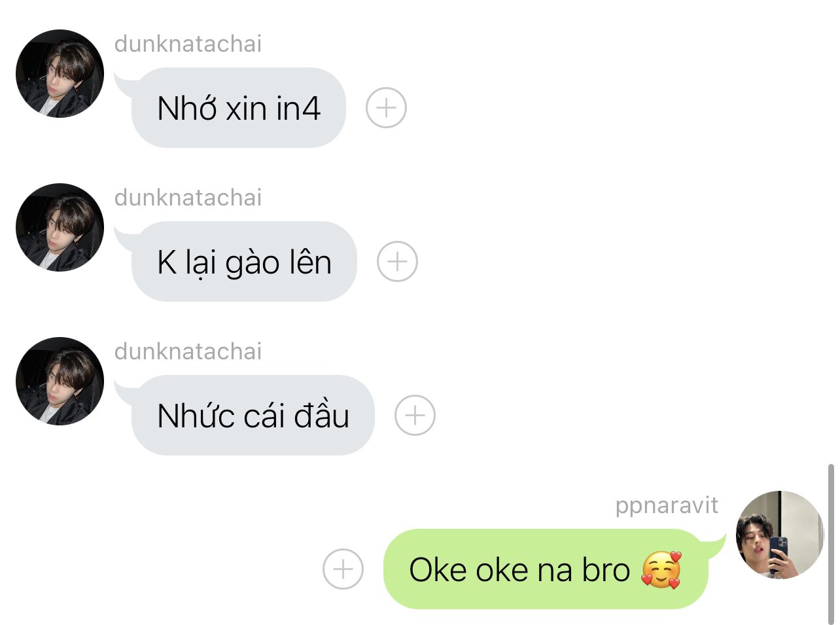This screenshot has height=625, width=840.
Task: Open ppnaravit mirror selfie avatar
Action: click(x=780, y=535)
